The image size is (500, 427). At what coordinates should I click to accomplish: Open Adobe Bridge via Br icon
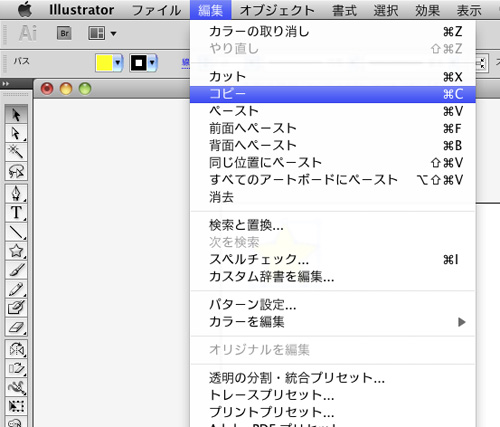[64, 33]
